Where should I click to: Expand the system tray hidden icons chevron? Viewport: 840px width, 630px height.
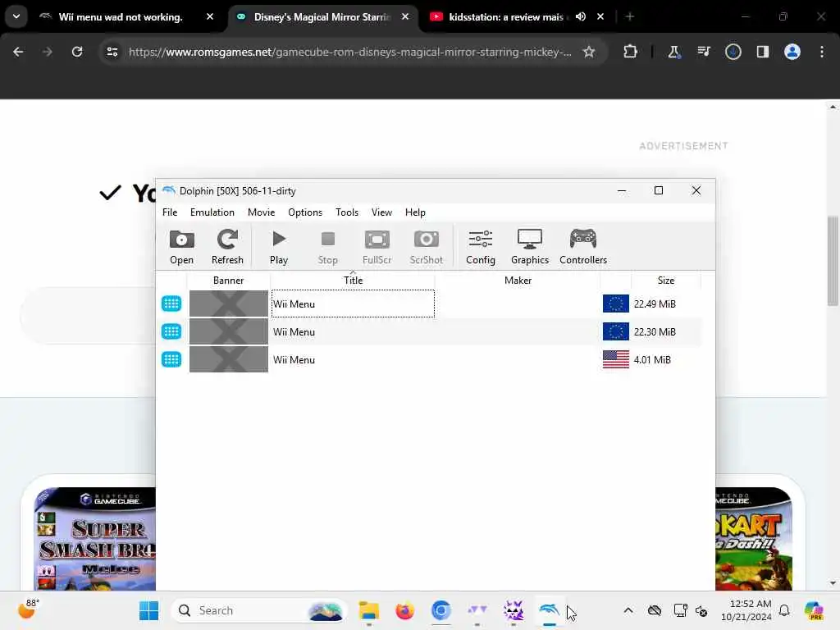tap(628, 610)
